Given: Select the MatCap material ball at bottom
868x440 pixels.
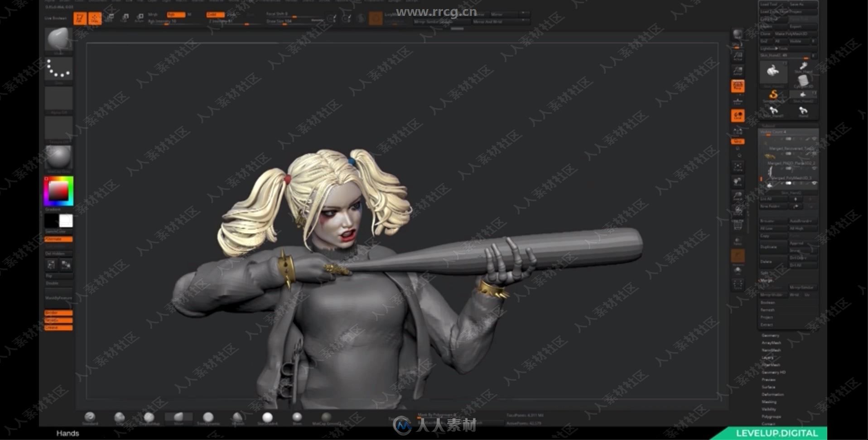Looking at the screenshot, I should click(326, 418).
